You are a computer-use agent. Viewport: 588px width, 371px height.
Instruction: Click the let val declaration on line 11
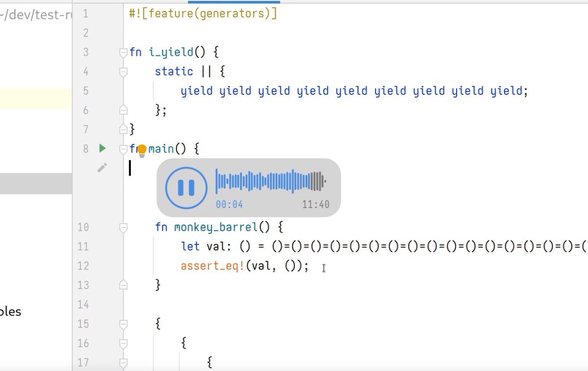[x=206, y=246]
